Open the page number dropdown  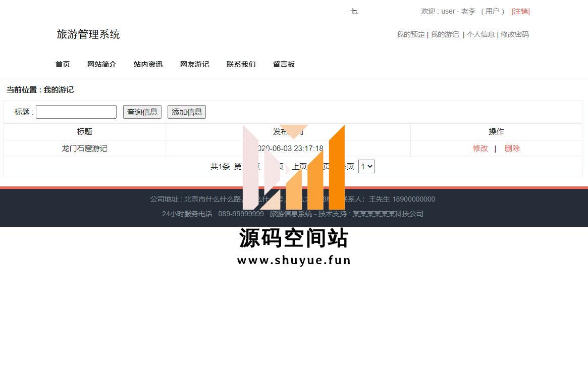(366, 166)
